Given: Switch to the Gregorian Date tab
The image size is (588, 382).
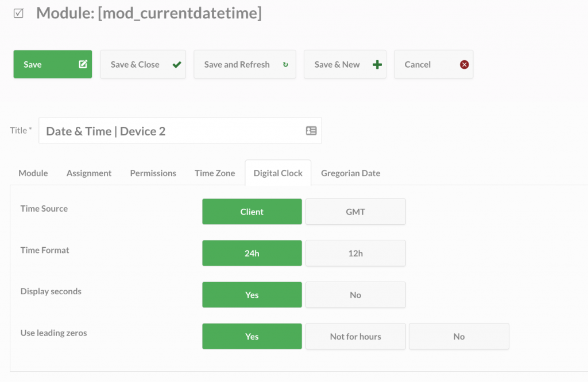Looking at the screenshot, I should pos(351,173).
